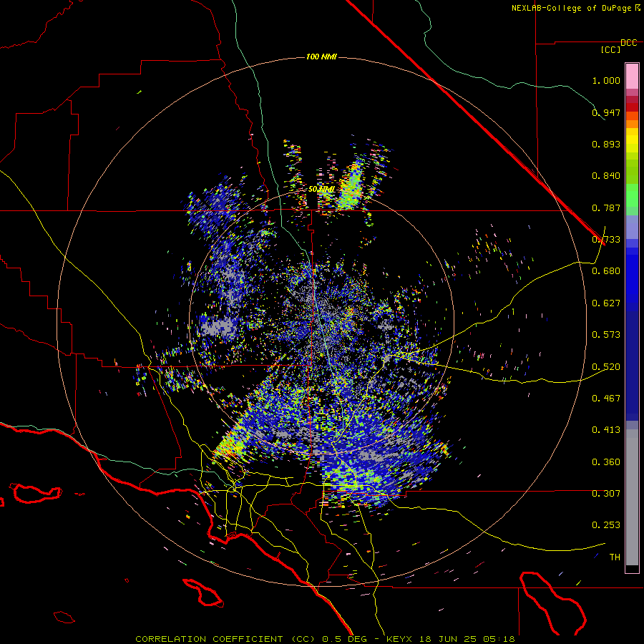
Task: Select the 0.947 legend value
Action: click(x=606, y=112)
